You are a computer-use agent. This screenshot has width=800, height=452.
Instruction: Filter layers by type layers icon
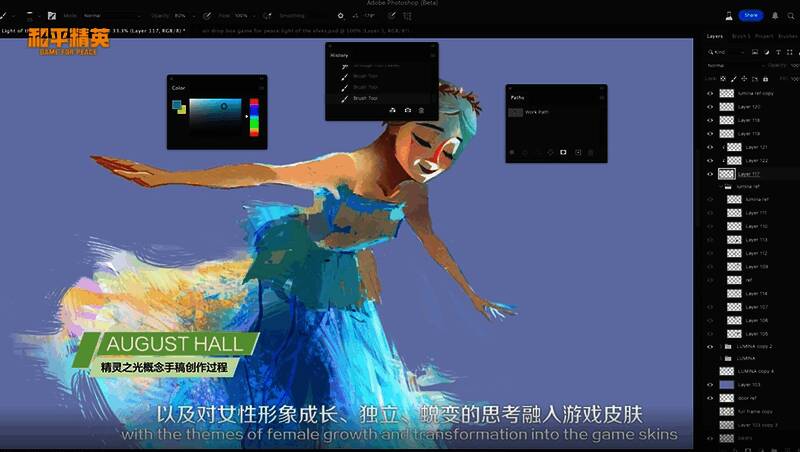[x=778, y=52]
